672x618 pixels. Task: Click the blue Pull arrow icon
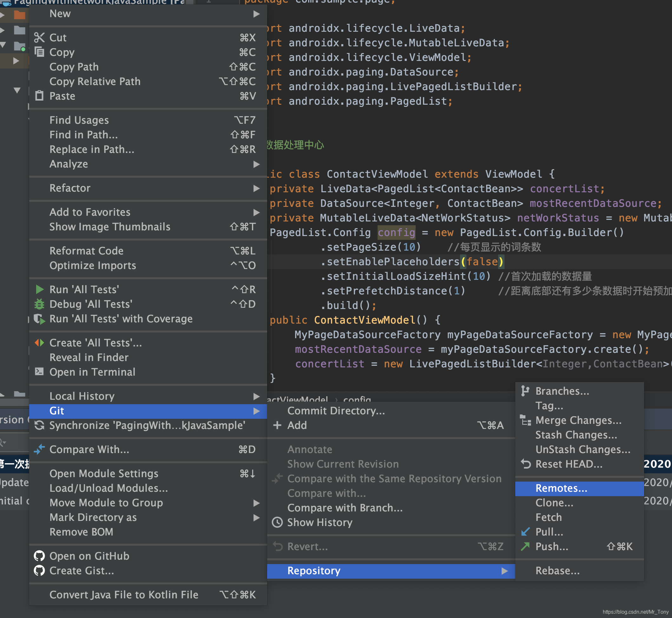(525, 531)
